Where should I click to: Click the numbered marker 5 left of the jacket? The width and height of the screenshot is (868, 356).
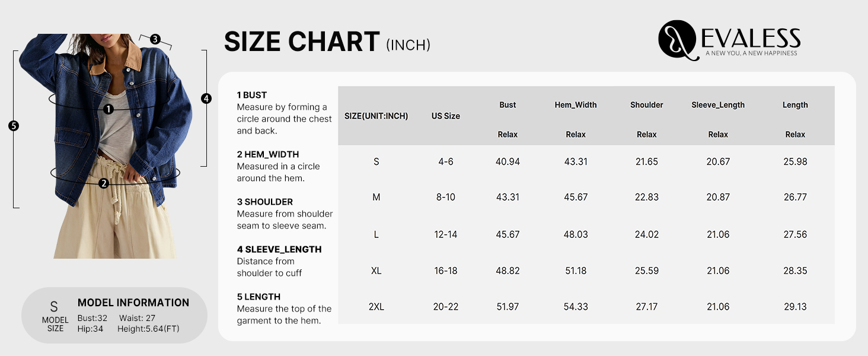click(14, 126)
